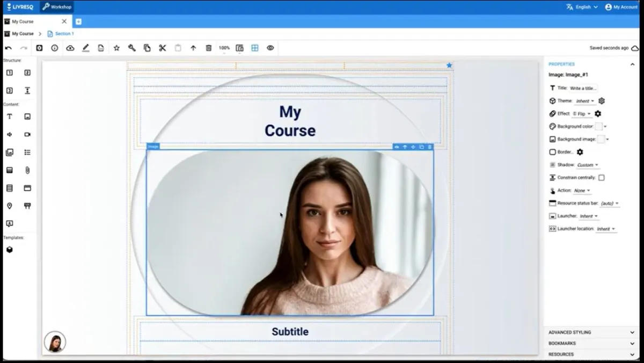This screenshot has width=644, height=363.
Task: Add an image gallery content element
Action: tap(10, 153)
